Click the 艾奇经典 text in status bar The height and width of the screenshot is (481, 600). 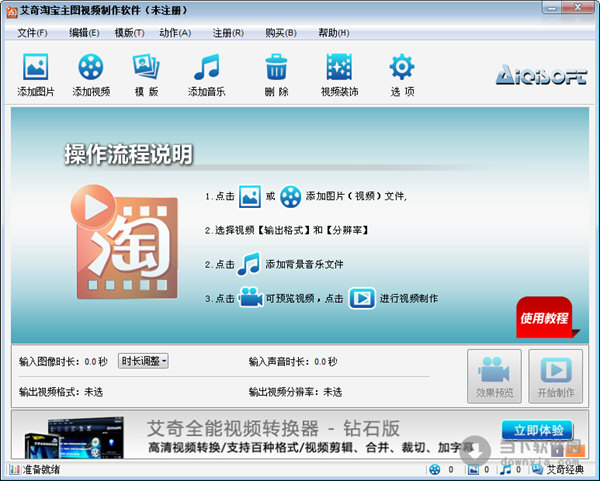coord(565,470)
